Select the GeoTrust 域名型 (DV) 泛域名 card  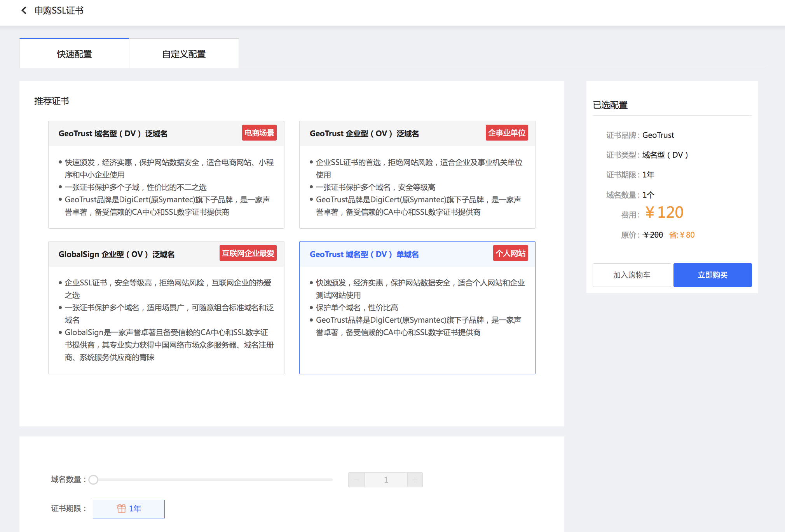(x=166, y=175)
